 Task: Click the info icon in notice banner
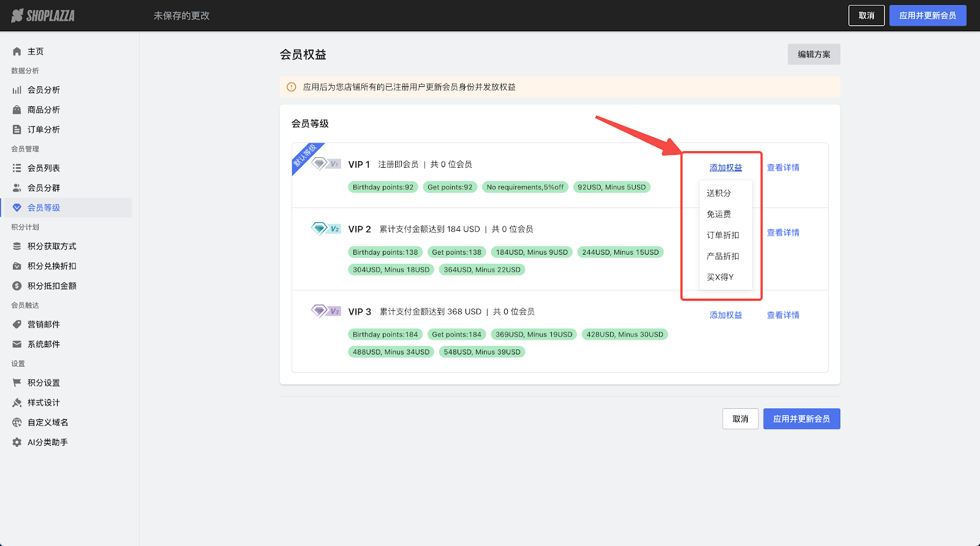292,87
